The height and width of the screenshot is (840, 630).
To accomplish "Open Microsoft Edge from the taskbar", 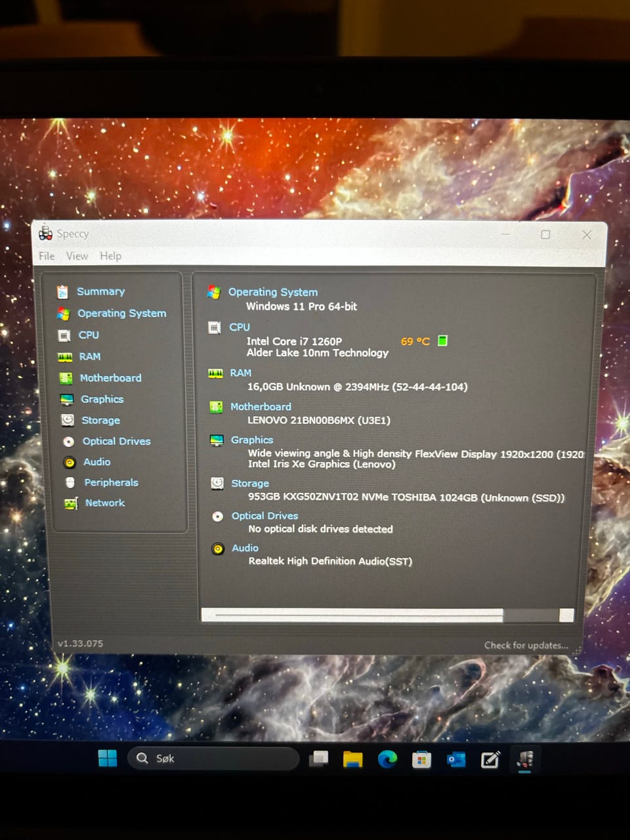I will [x=387, y=759].
